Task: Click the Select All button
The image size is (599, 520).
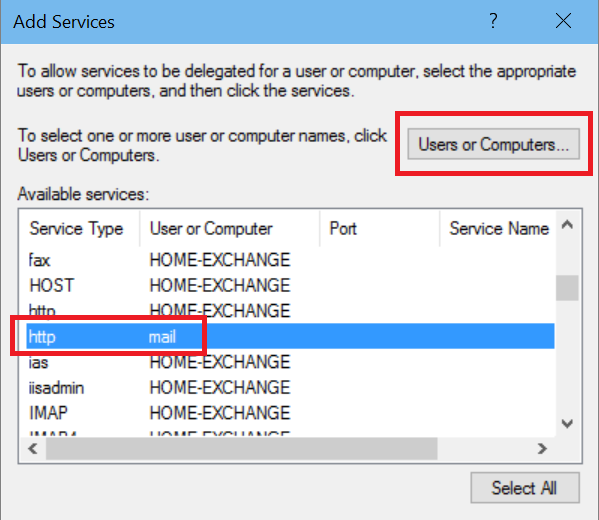Action: (x=525, y=488)
